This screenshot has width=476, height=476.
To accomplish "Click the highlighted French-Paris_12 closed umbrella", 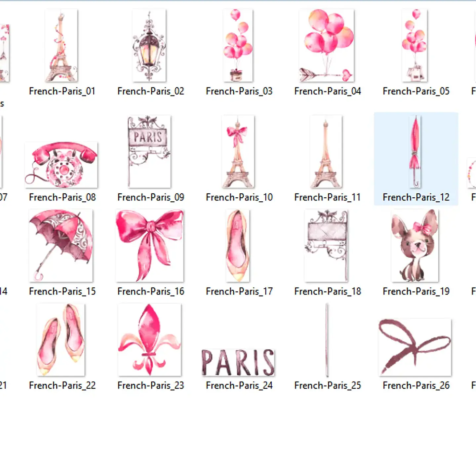I will (x=416, y=152).
